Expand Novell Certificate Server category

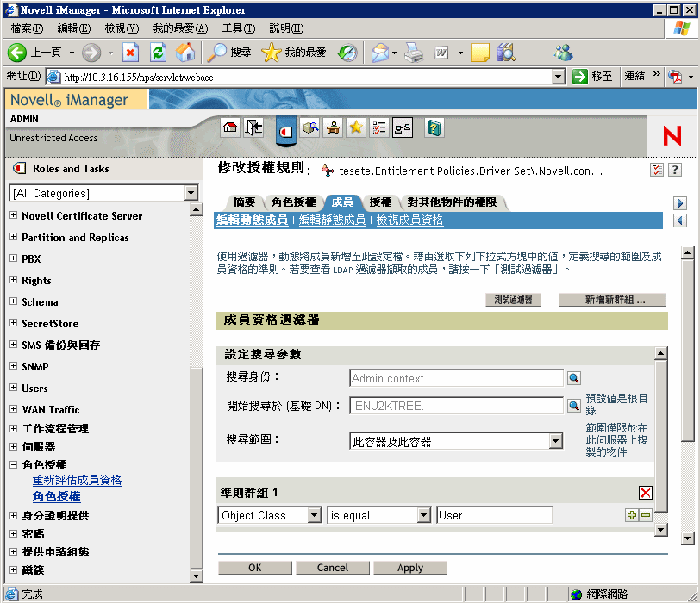(x=14, y=215)
